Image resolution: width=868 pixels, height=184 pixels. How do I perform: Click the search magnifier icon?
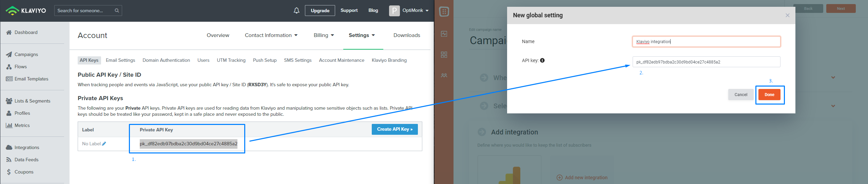click(117, 11)
